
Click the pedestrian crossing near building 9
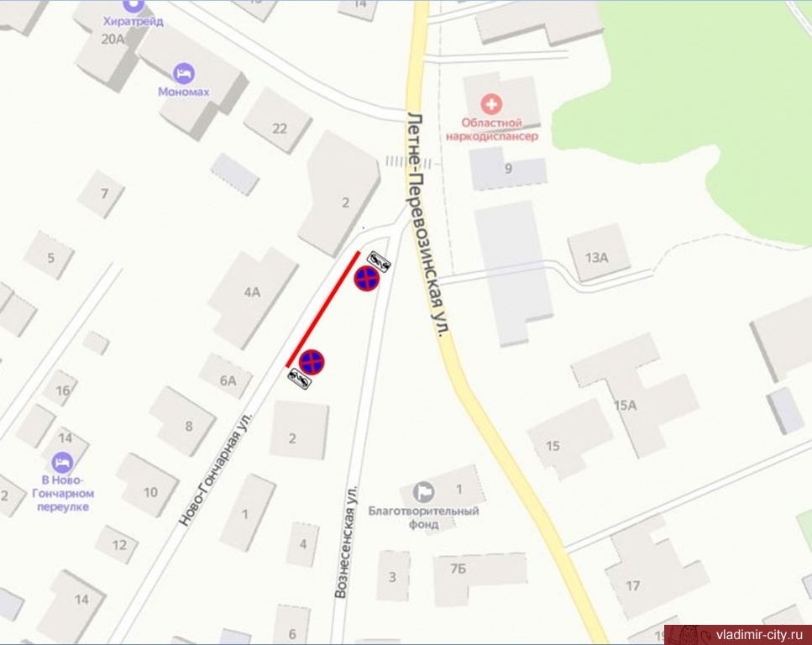409,163
